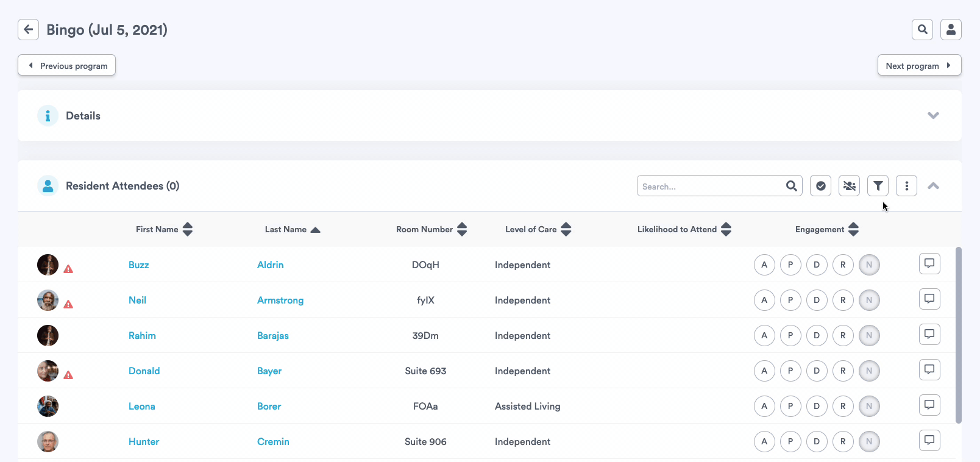Sort table by Engagement
This screenshot has height=462, width=980.
(827, 229)
